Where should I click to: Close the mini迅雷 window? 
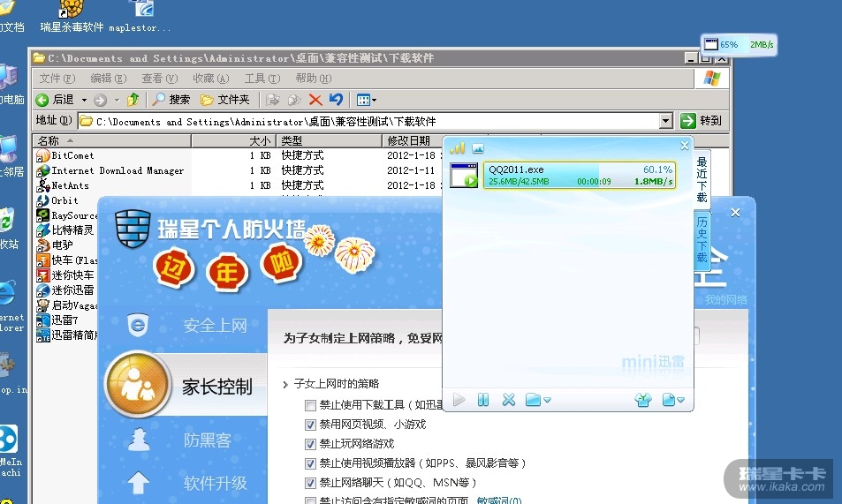coord(685,146)
